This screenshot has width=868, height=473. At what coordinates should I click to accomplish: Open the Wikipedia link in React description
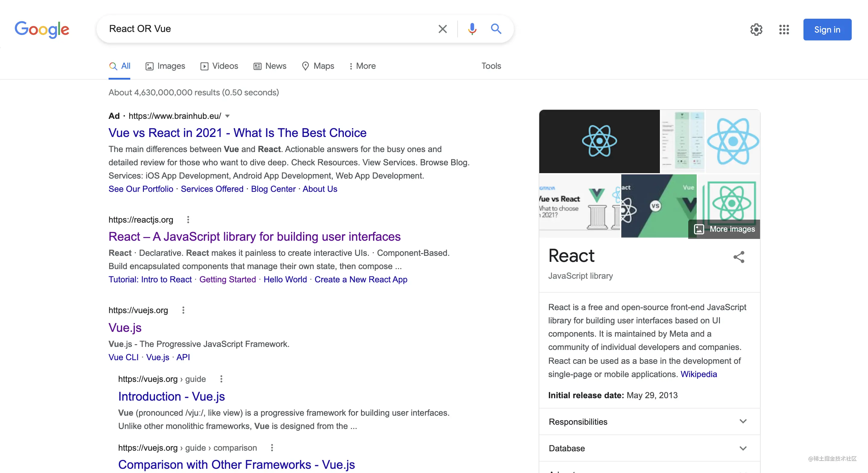(x=699, y=375)
